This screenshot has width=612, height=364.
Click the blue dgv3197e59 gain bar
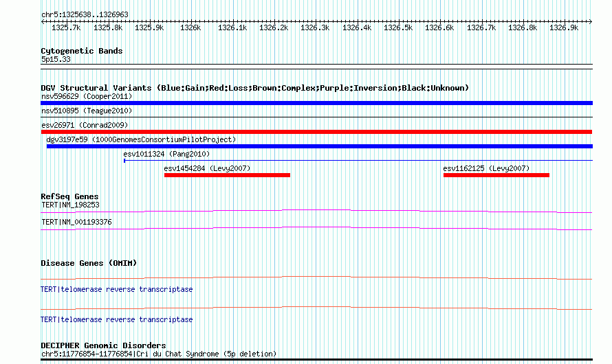pyautogui.click(x=320, y=146)
